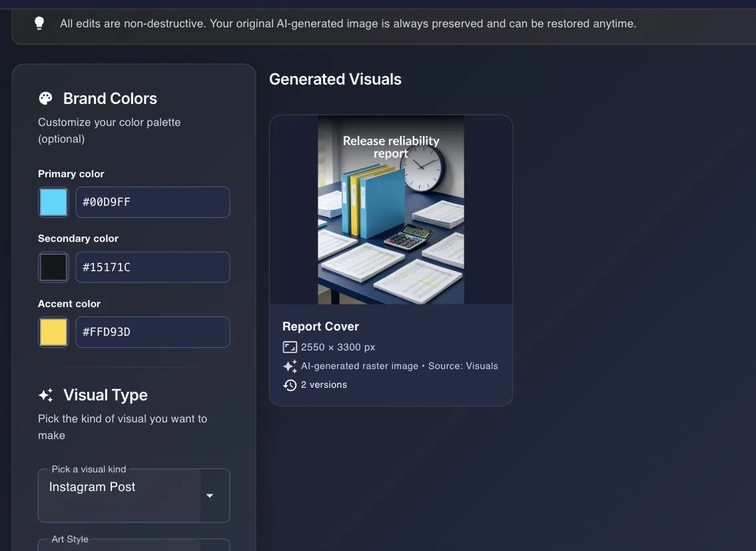Click the non-destructive edits tip text

point(348,23)
